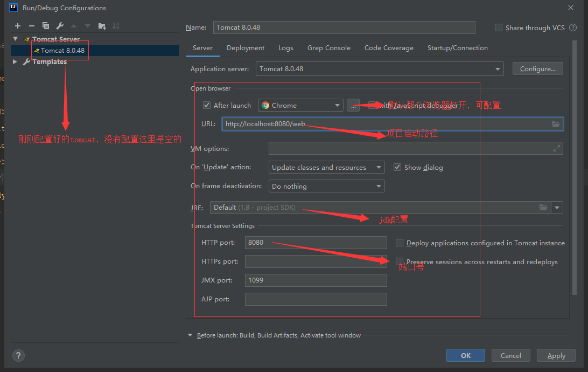Browse the JRE path with the folder icon
The image size is (588, 372).
[543, 208]
